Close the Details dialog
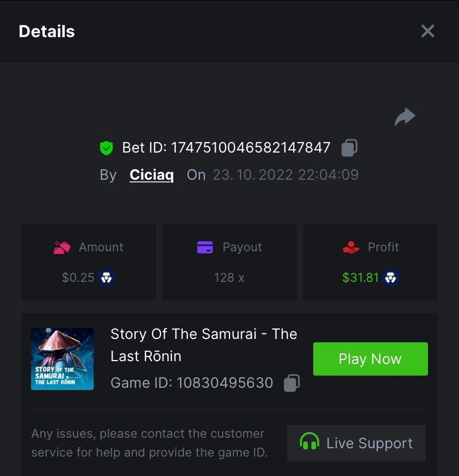The width and height of the screenshot is (459, 476). [427, 31]
